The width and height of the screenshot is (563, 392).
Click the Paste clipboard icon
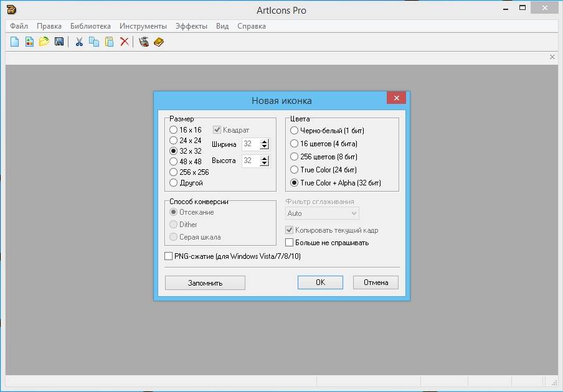[x=109, y=42]
